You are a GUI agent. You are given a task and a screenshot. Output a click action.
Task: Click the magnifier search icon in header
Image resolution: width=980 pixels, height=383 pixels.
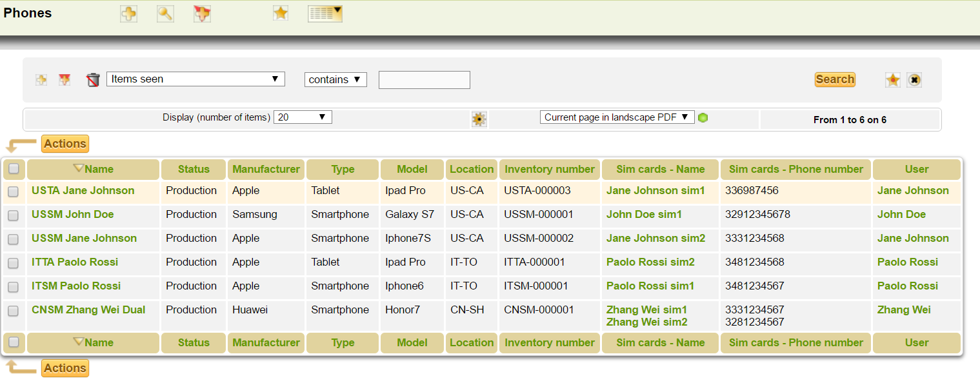(165, 14)
